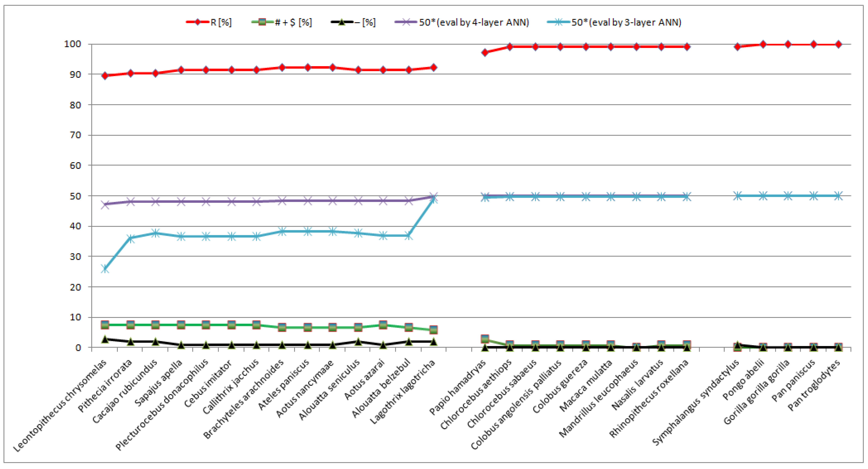
Task: Click black triangle point for Leontopithecus chrysomelas
Action: pyautogui.click(x=105, y=339)
